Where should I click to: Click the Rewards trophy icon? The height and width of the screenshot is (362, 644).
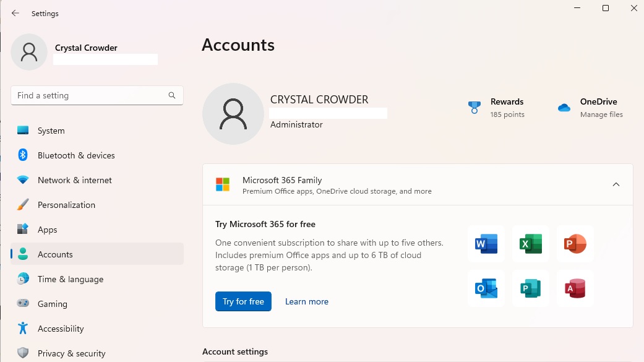[474, 107]
